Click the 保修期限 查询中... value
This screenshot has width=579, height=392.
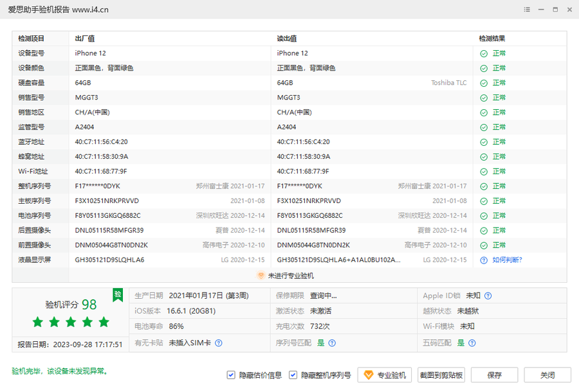[323, 296]
